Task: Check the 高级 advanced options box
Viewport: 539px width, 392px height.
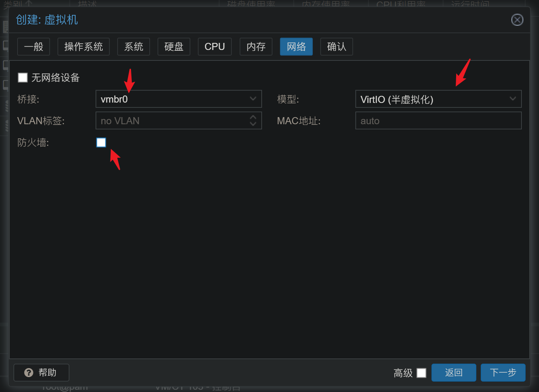Action: tap(421, 373)
